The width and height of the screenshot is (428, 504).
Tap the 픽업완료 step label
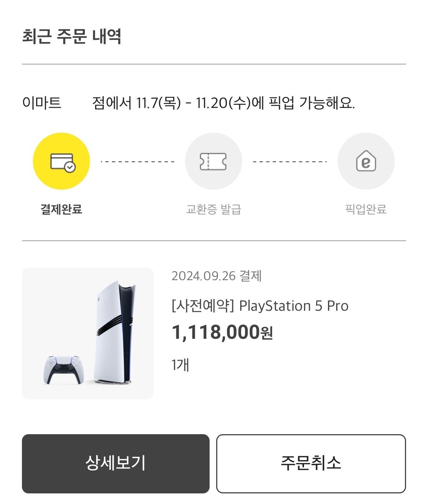[366, 209]
